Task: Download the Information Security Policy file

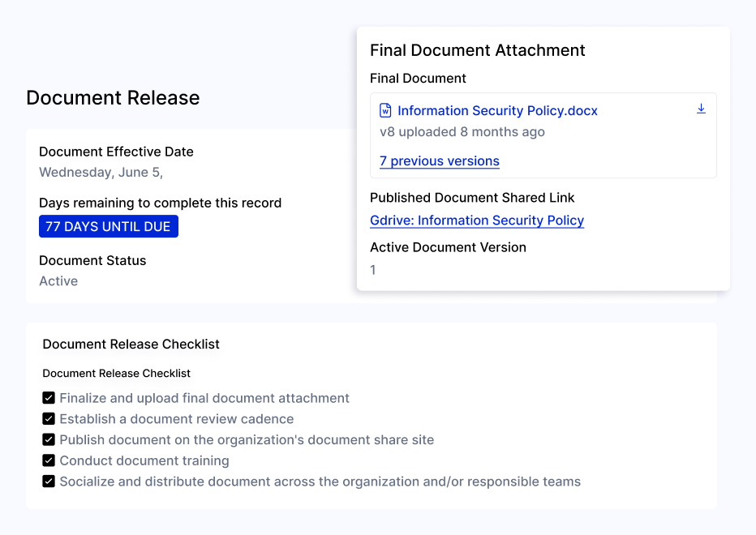Action: point(701,109)
